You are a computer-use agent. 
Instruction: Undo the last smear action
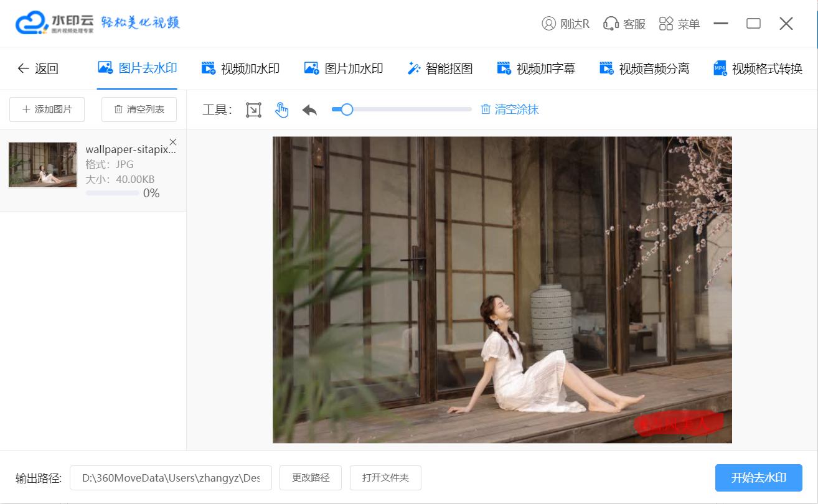pyautogui.click(x=309, y=109)
